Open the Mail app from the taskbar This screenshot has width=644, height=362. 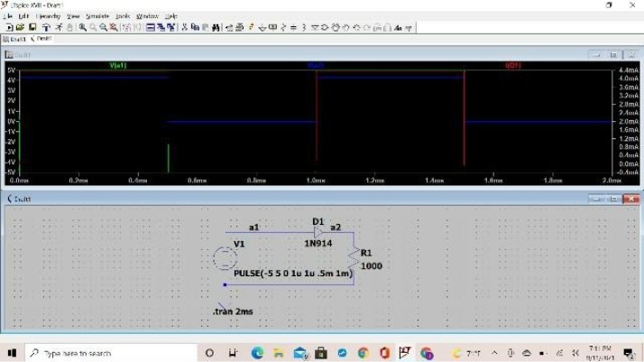point(300,353)
